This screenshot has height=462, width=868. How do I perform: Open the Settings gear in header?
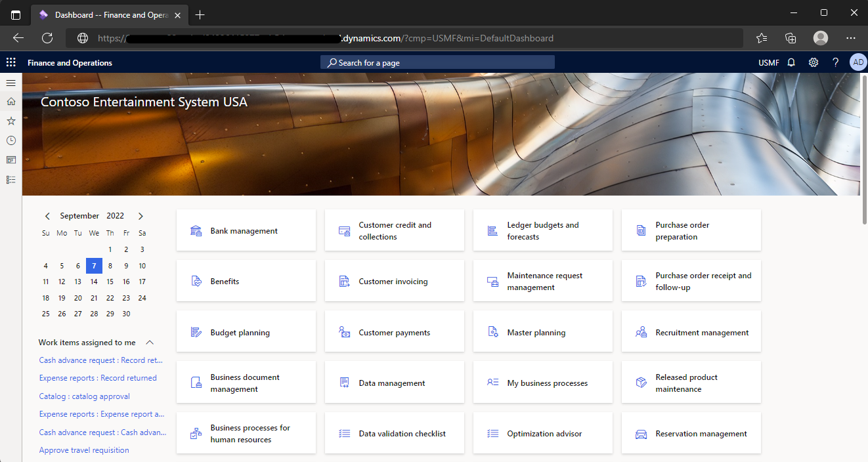tap(814, 62)
